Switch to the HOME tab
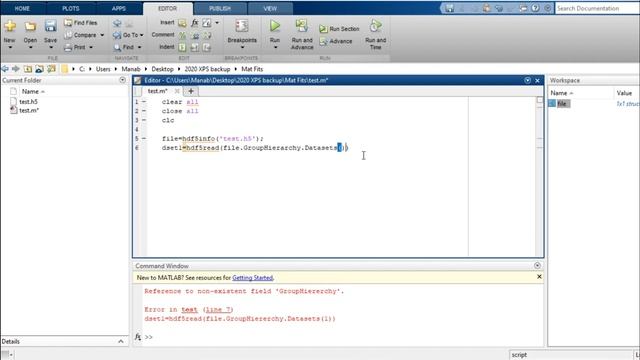Screen dimensions: 640x360 22,8
